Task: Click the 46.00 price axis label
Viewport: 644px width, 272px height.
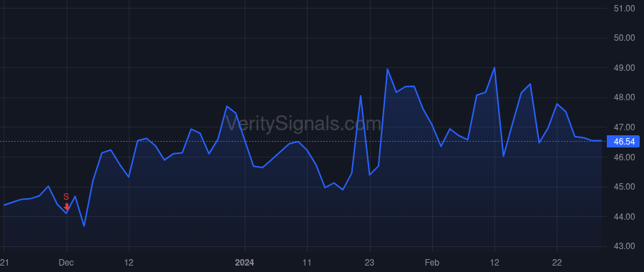Action: (624, 157)
